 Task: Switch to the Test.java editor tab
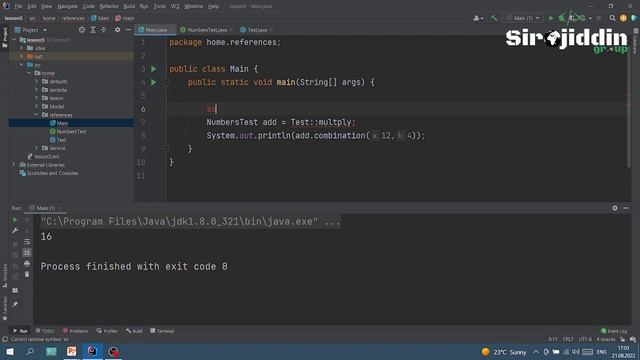coord(257,30)
